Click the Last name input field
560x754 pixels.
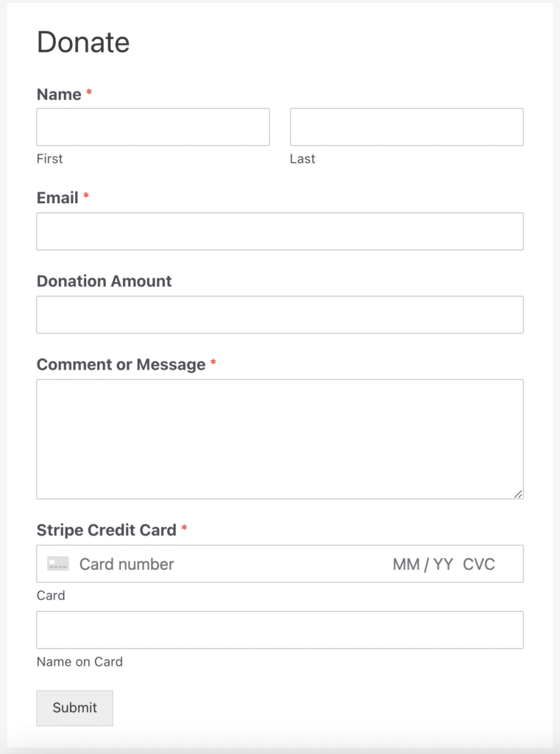(x=405, y=126)
